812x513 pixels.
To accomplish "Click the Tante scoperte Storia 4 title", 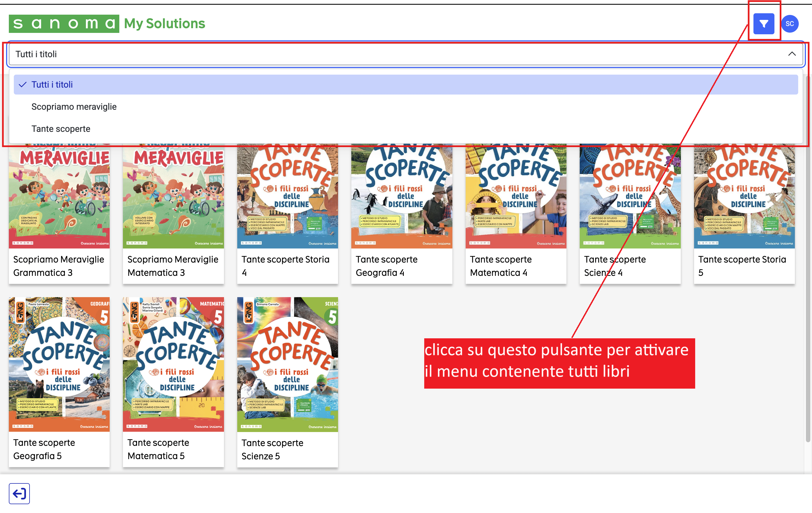I will 285,266.
